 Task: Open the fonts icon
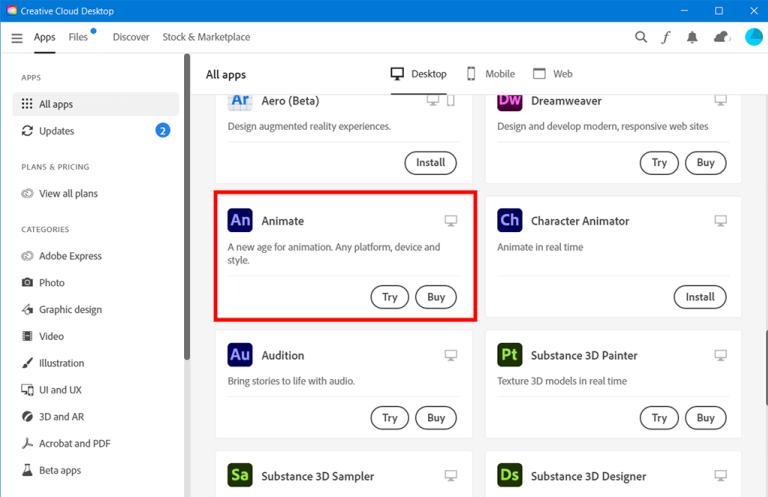(666, 38)
